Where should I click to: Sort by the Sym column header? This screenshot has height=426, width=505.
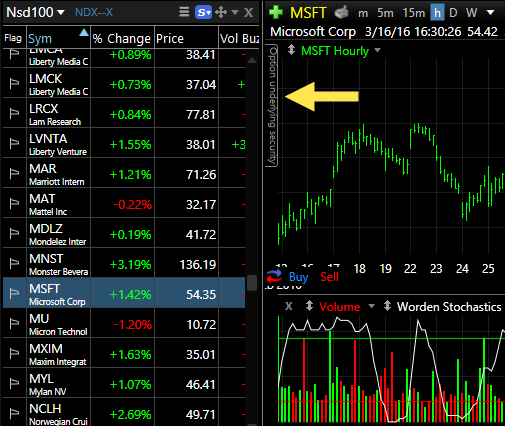pyautogui.click(x=58, y=38)
